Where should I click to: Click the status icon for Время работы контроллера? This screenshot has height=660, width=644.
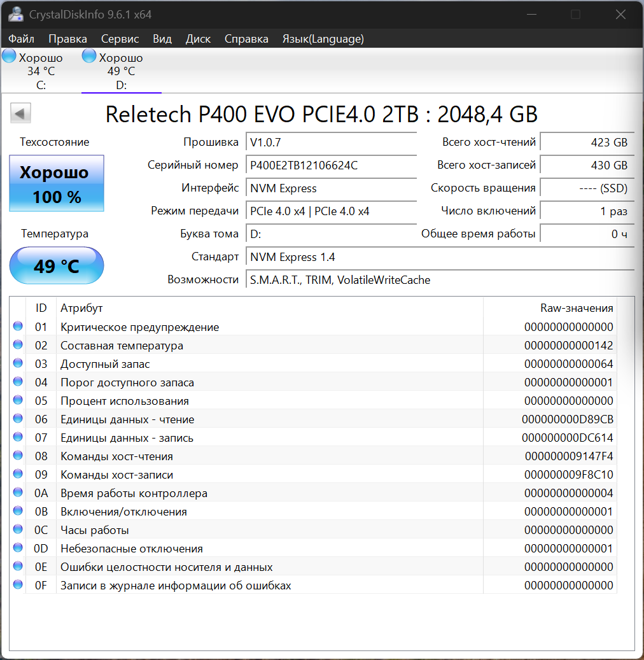click(18, 493)
